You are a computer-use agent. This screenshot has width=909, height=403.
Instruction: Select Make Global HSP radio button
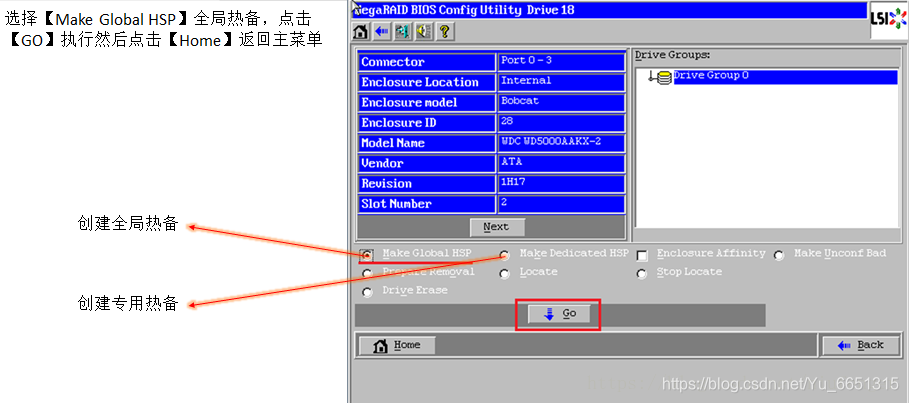tap(367, 255)
